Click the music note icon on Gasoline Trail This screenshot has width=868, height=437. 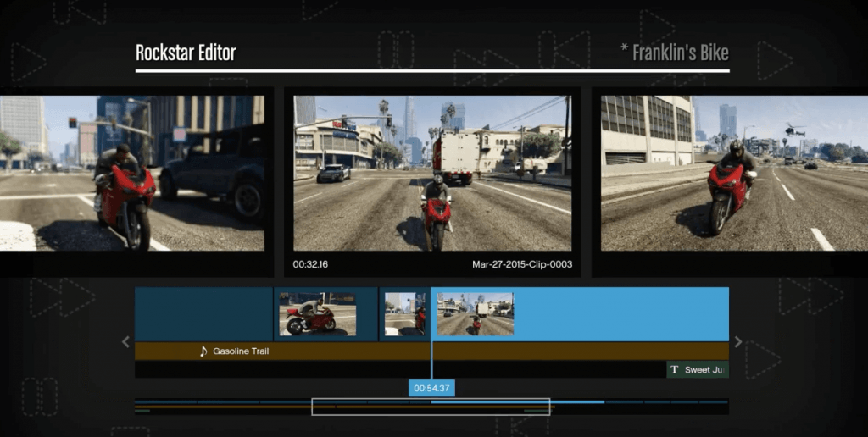pyautogui.click(x=203, y=351)
